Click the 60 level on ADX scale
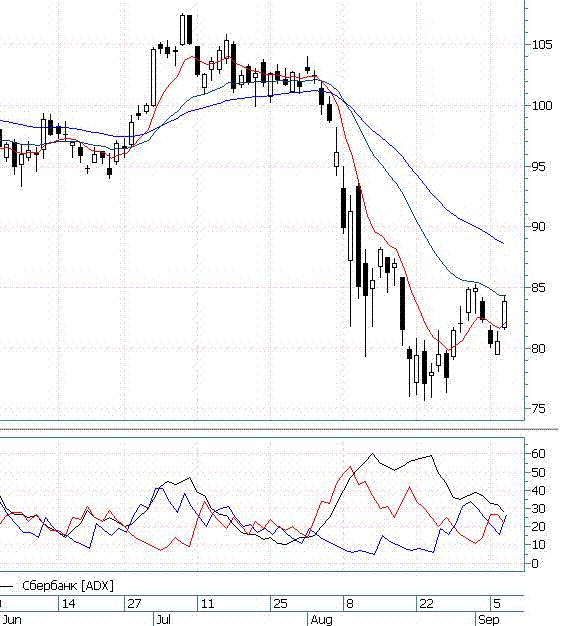561x626 pixels. click(x=538, y=454)
